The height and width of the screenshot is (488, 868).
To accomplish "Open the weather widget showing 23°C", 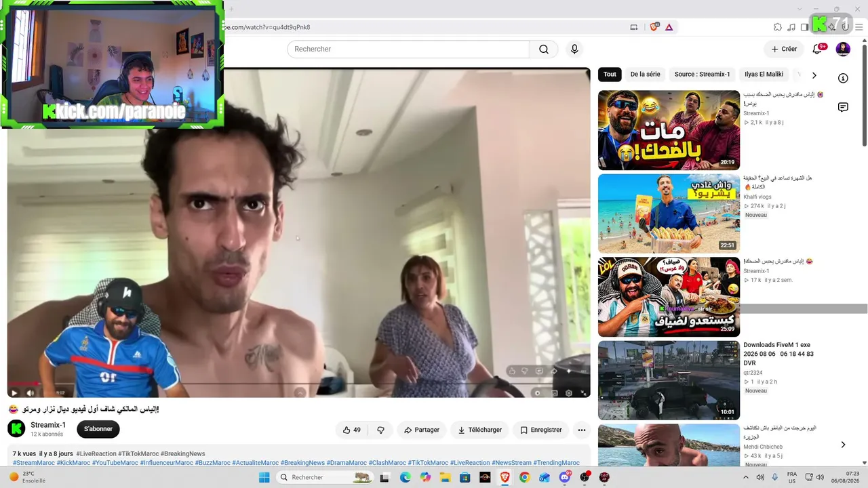I will [27, 477].
